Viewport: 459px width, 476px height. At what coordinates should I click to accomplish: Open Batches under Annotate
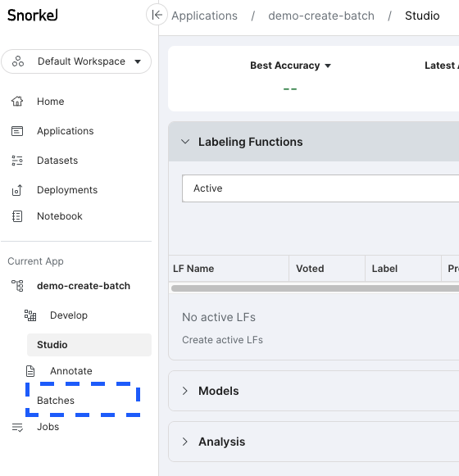[x=56, y=401]
